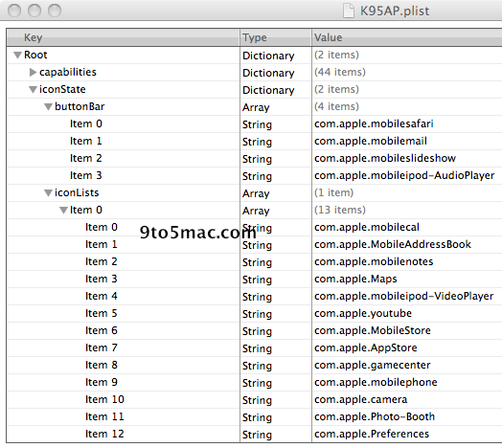Click the (4 items) value of buttonBar

click(x=336, y=107)
